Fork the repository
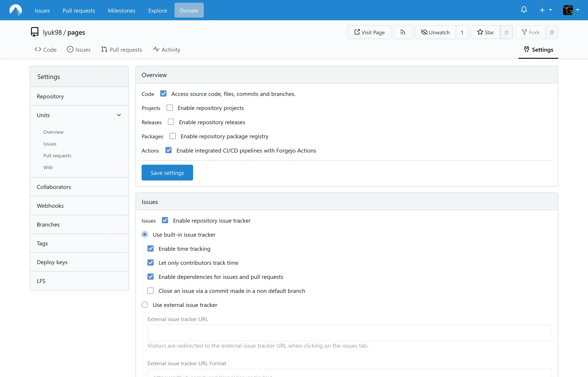 coord(531,32)
